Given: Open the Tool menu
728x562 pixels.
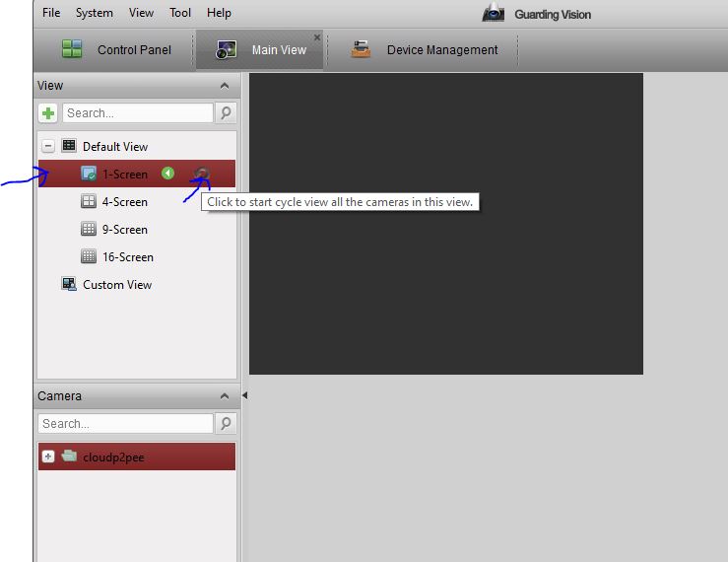Looking at the screenshot, I should pyautogui.click(x=180, y=13).
